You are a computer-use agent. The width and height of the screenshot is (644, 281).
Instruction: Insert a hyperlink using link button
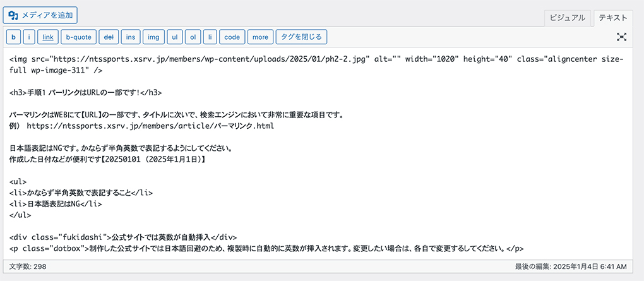click(x=48, y=37)
